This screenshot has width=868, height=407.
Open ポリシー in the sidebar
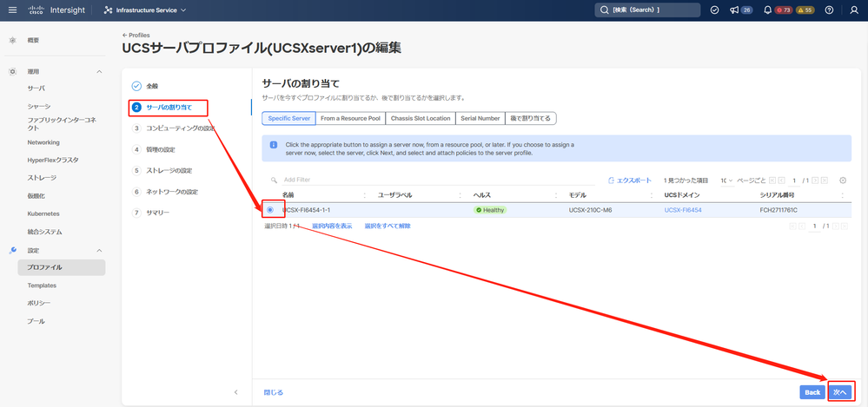[39, 303]
